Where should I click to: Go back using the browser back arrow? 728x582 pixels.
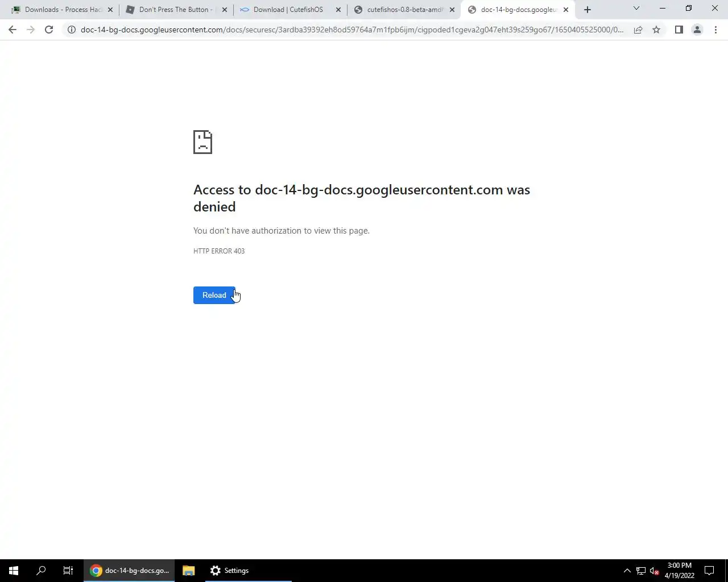pos(13,30)
